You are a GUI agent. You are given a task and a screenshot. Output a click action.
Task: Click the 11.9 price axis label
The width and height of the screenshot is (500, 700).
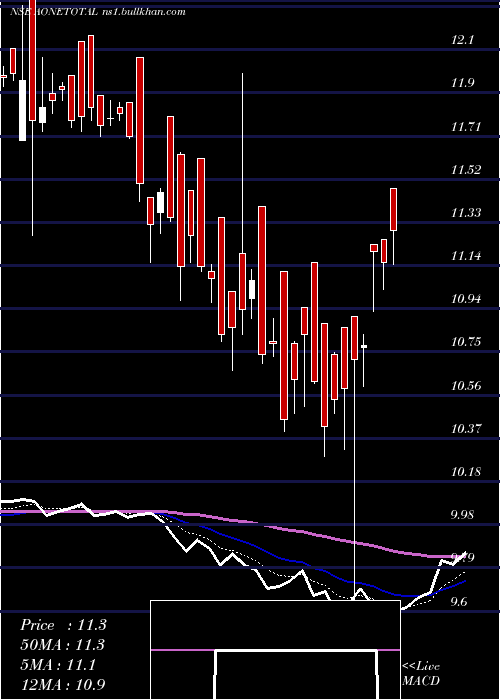point(462,83)
